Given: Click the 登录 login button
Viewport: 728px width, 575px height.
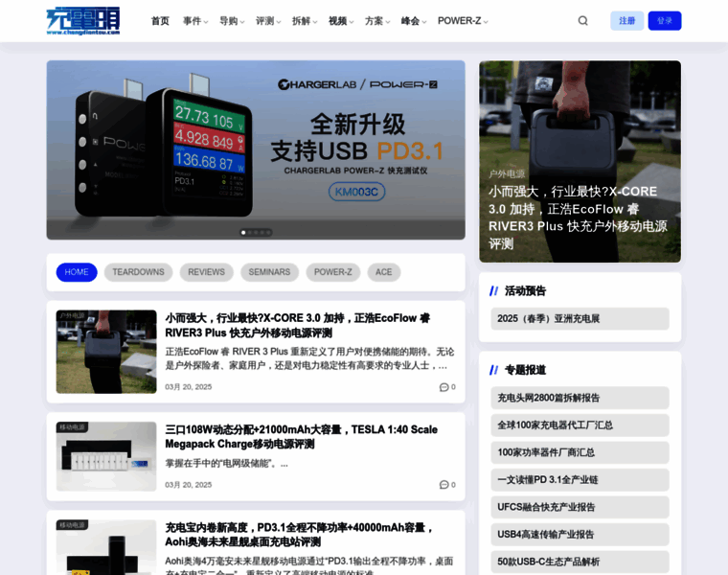Looking at the screenshot, I should (x=664, y=21).
